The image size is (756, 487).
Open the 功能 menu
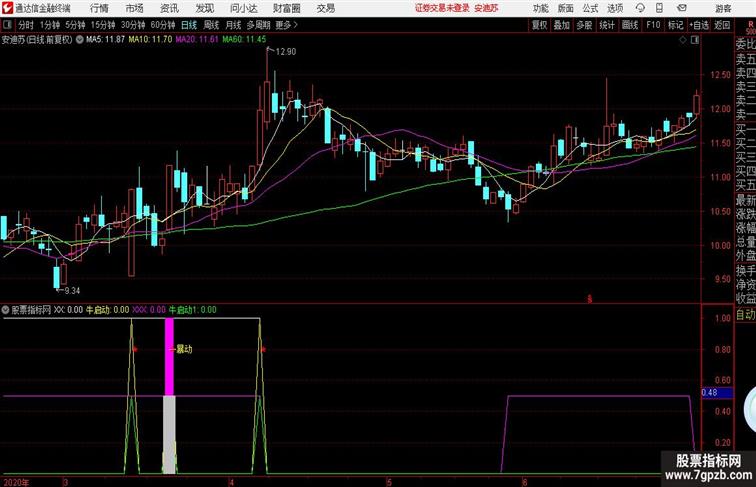click(540, 8)
